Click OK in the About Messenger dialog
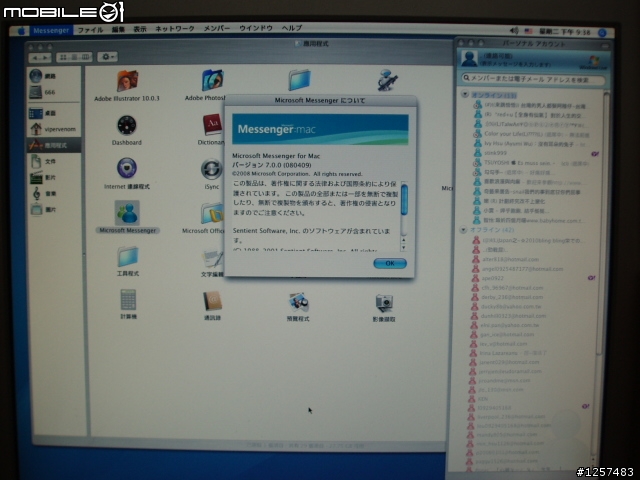 click(390, 264)
